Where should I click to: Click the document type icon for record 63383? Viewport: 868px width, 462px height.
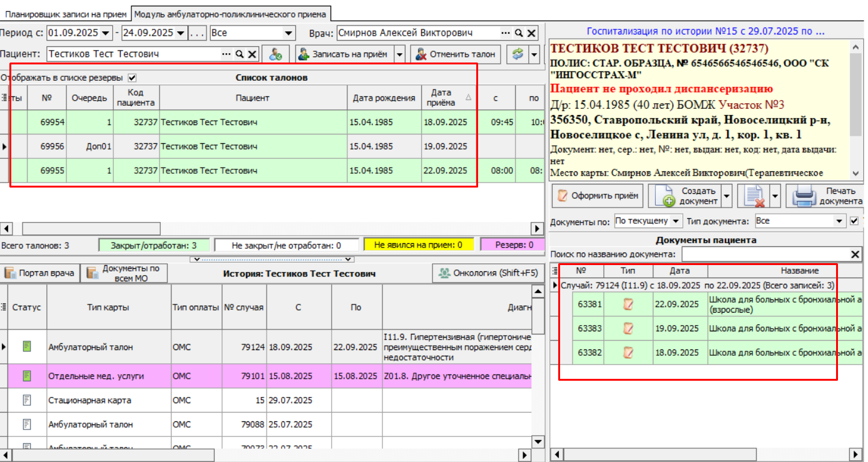[628, 328]
